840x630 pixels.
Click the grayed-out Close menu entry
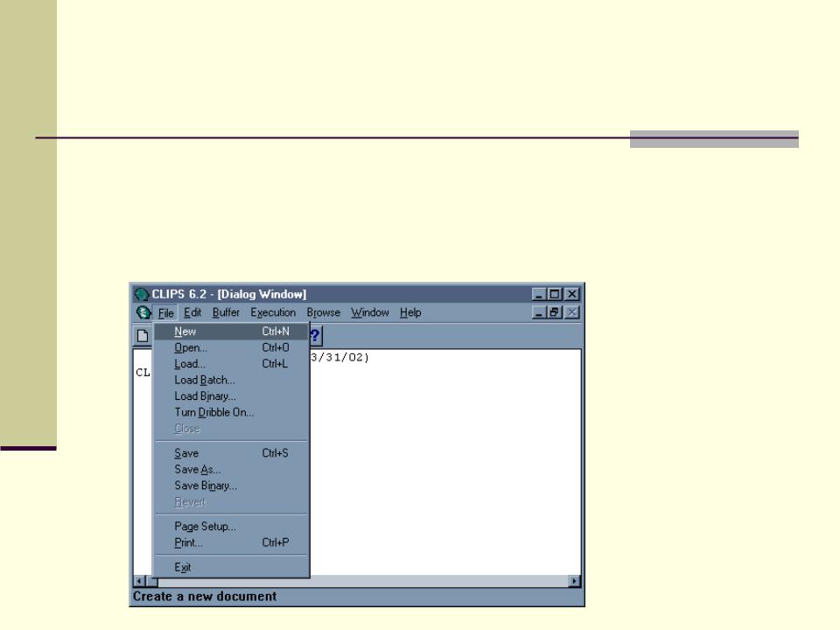231,429
